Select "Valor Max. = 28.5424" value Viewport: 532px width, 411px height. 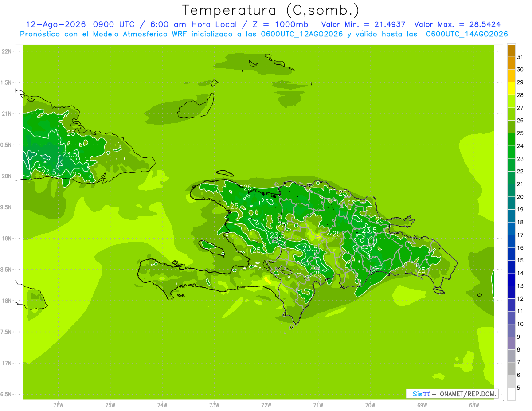tap(458, 24)
